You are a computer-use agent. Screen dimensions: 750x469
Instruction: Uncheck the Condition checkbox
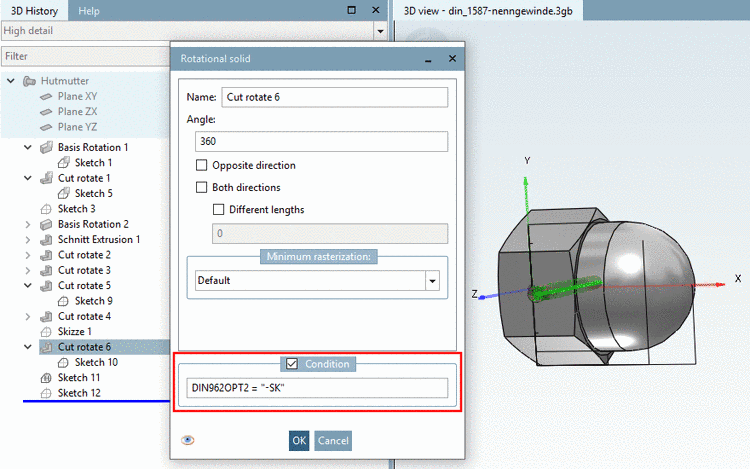[x=292, y=364]
